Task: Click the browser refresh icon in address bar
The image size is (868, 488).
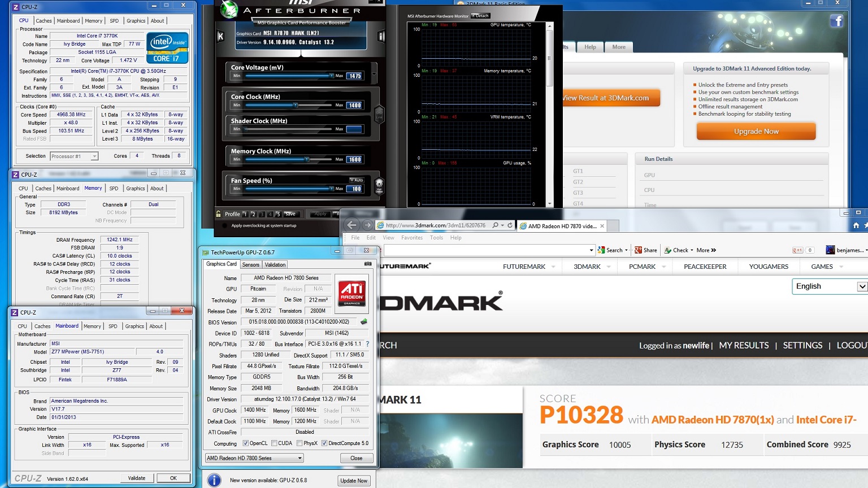Action: (510, 225)
